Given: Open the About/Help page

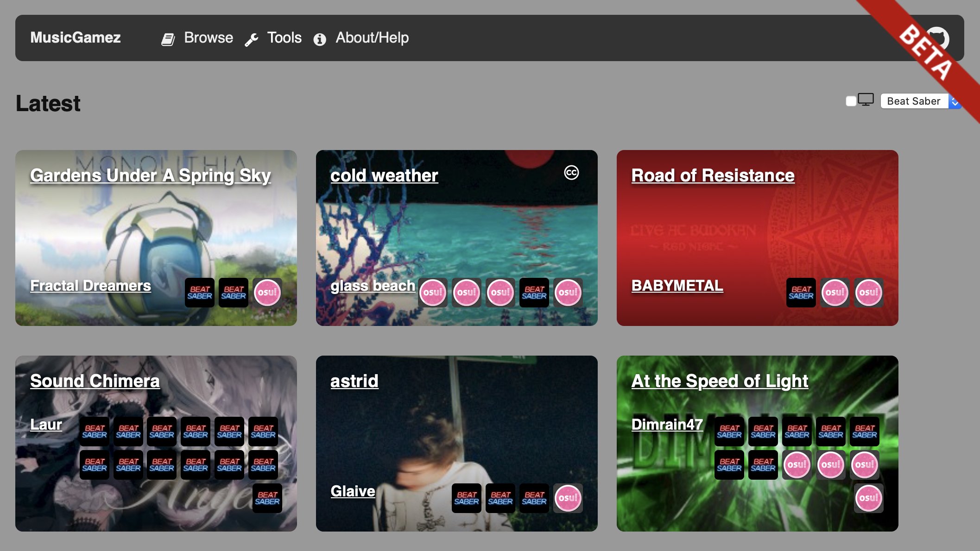Looking at the screenshot, I should pyautogui.click(x=372, y=38).
